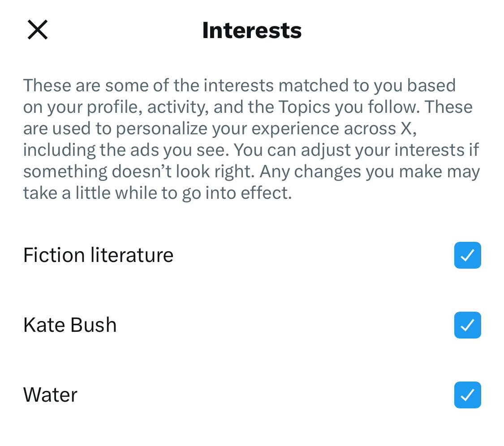The image size is (504, 446).
Task: Select the Kate Bush label text
Action: click(x=70, y=325)
